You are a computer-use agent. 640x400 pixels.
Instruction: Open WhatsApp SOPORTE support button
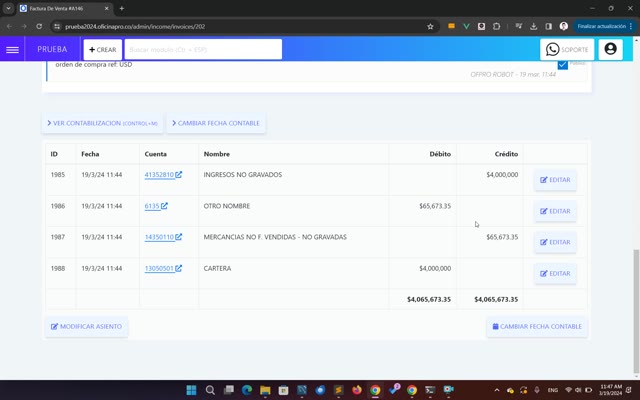567,49
